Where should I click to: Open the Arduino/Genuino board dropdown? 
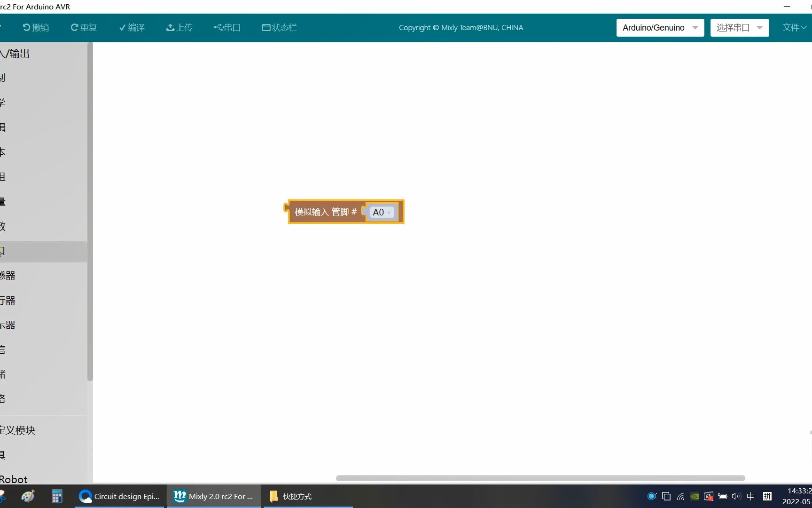tap(660, 28)
